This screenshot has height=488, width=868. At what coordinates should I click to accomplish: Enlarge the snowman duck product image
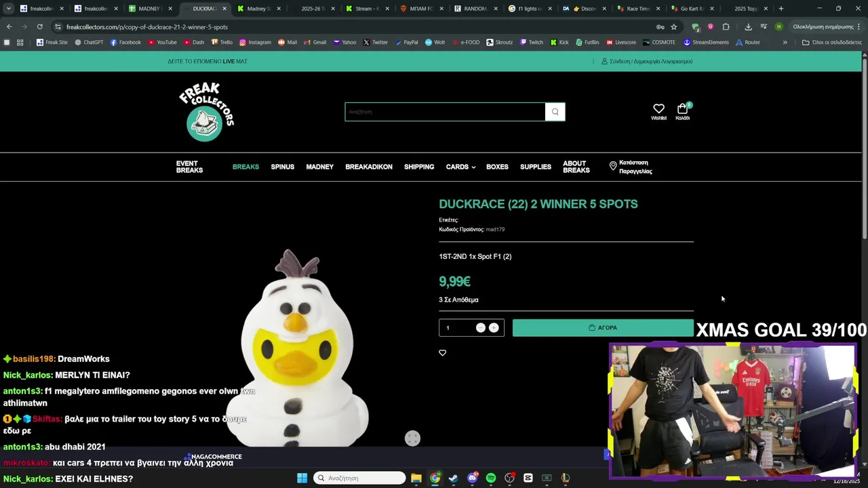pyautogui.click(x=298, y=347)
